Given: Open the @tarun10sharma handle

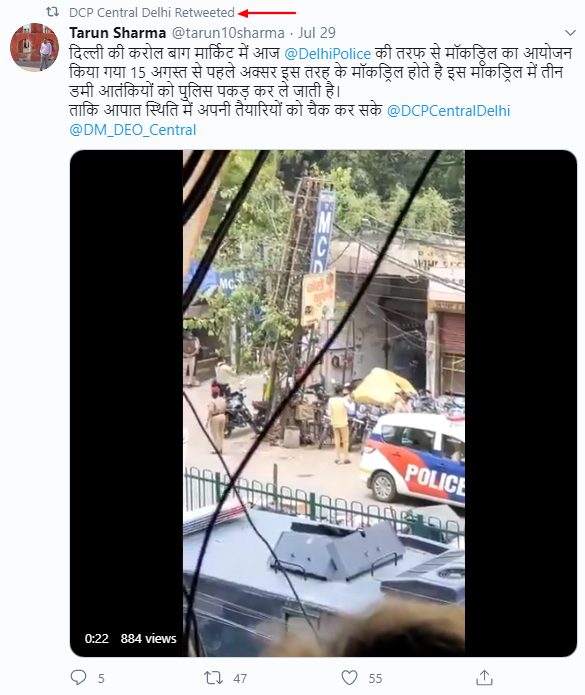Looking at the screenshot, I should tap(228, 33).
